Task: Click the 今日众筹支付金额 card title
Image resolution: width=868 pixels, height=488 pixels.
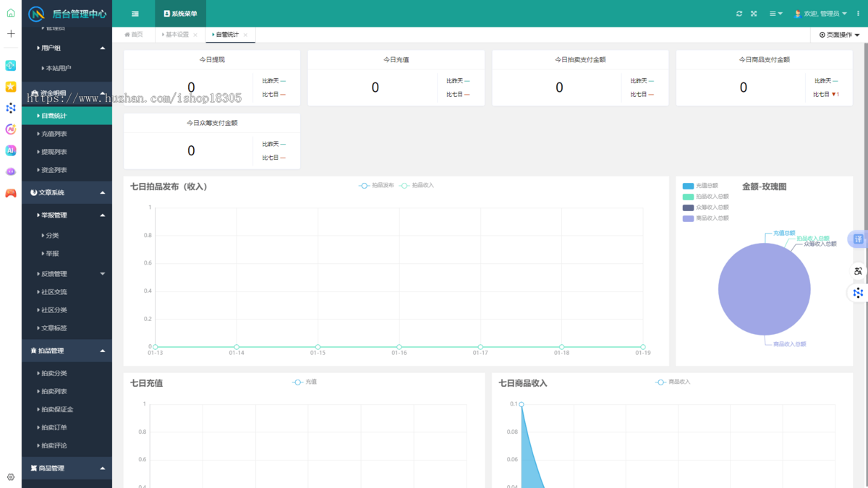Action: click(x=212, y=123)
